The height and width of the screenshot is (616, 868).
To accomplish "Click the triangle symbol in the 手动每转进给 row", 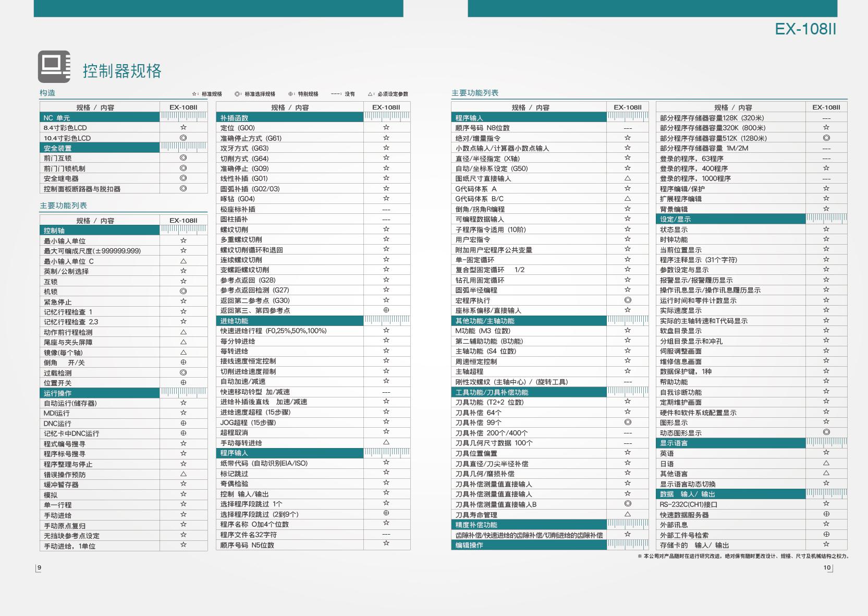I will click(386, 442).
